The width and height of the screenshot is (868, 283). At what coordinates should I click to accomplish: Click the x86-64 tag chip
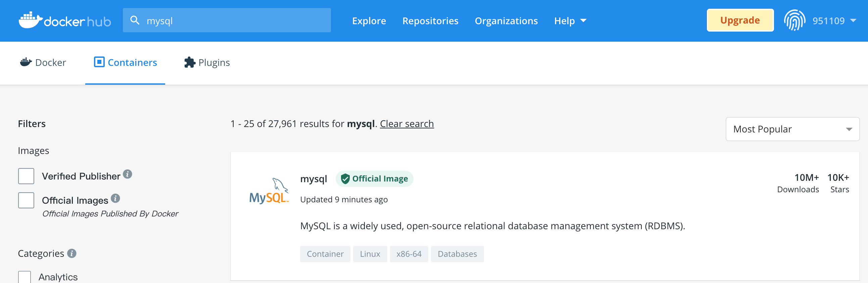tap(409, 254)
